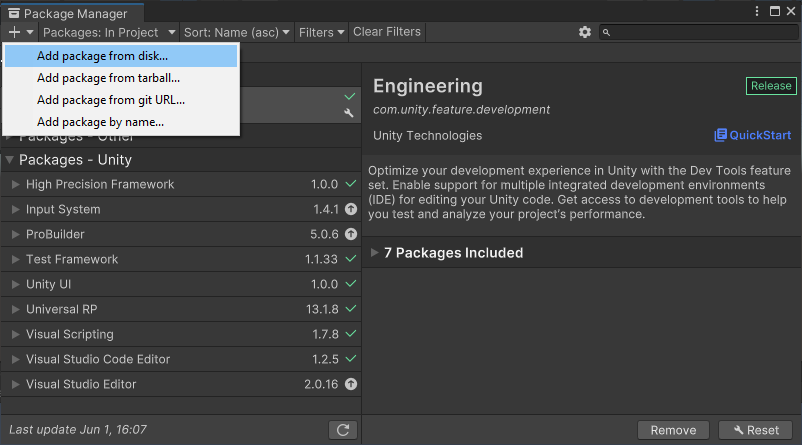Select the ProBuilder package name
Viewport: 802px width, 445px height.
[x=55, y=234]
